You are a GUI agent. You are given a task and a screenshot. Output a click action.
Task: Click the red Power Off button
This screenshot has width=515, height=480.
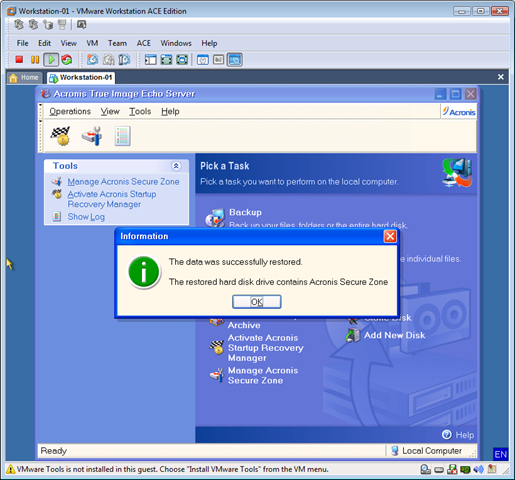(19, 60)
